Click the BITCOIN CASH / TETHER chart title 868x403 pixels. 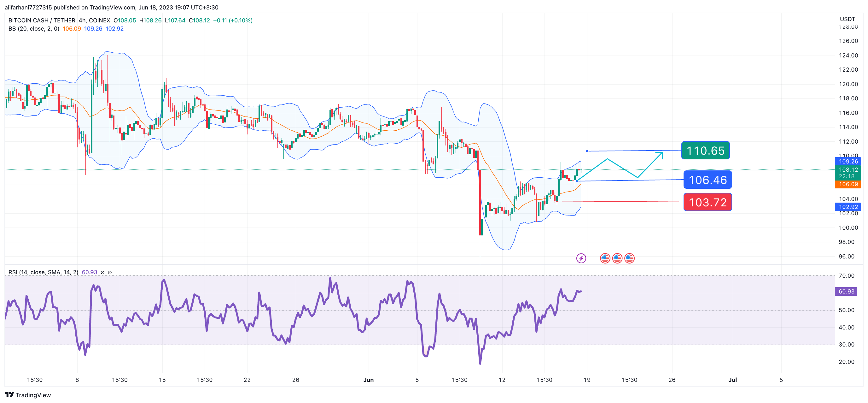(x=59, y=21)
